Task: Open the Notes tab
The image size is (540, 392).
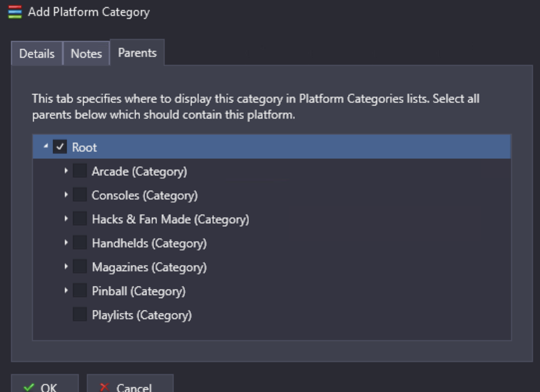Action: pos(86,53)
